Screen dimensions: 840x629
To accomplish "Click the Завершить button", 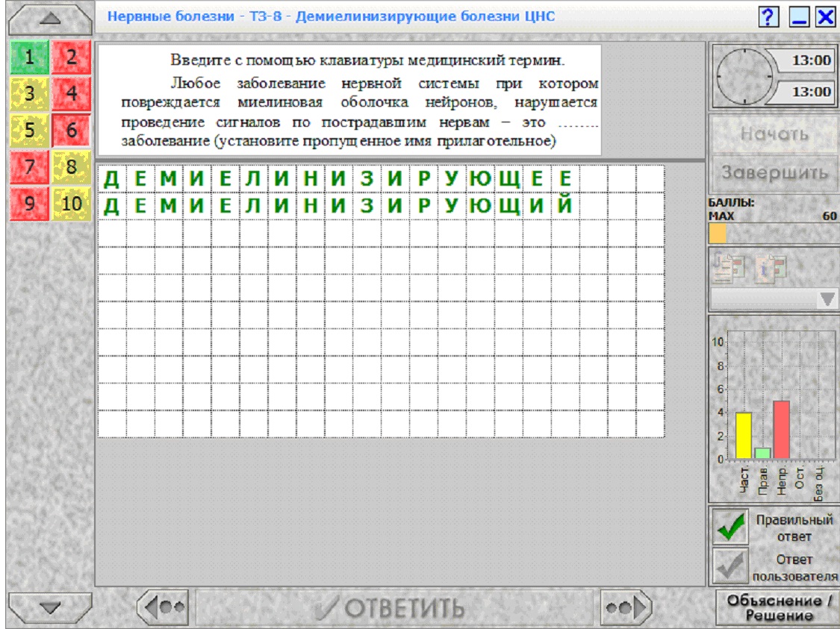I will 774,173.
